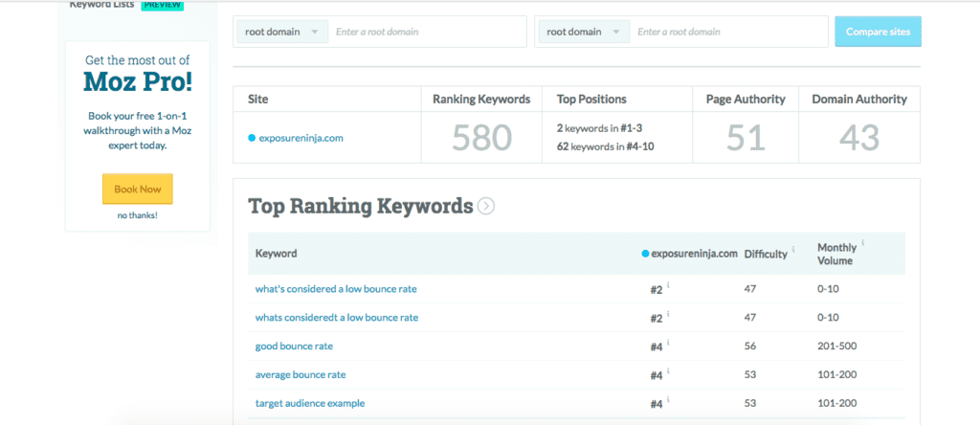980x425 pixels.
Task: Click "62 keywords in #4-10" text
Action: pyautogui.click(x=605, y=146)
